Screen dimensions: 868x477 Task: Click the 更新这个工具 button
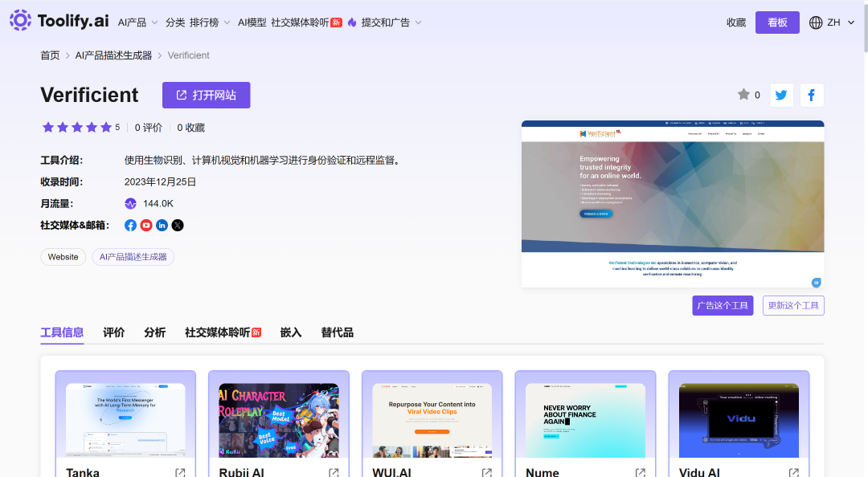(x=793, y=305)
